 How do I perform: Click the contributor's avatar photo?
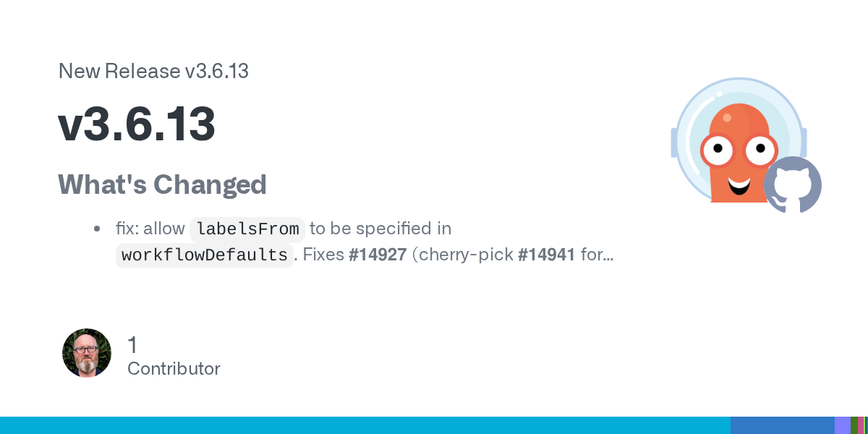(x=87, y=353)
